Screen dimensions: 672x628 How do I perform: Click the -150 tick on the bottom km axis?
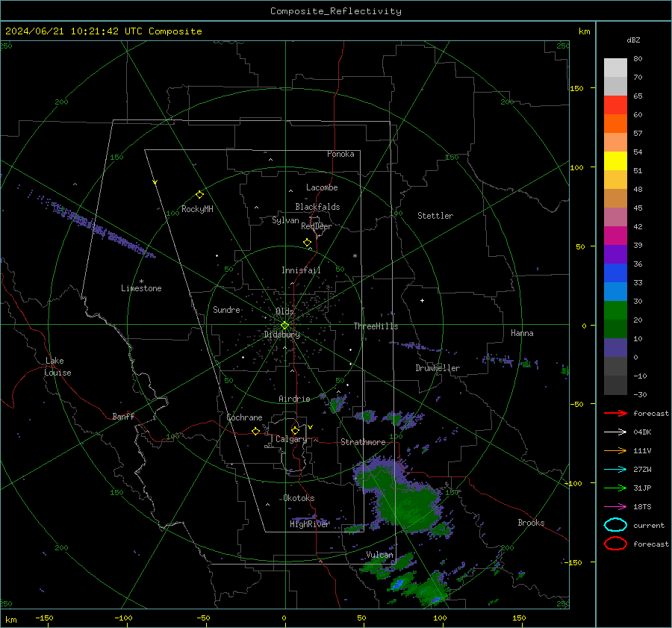pyautogui.click(x=44, y=618)
